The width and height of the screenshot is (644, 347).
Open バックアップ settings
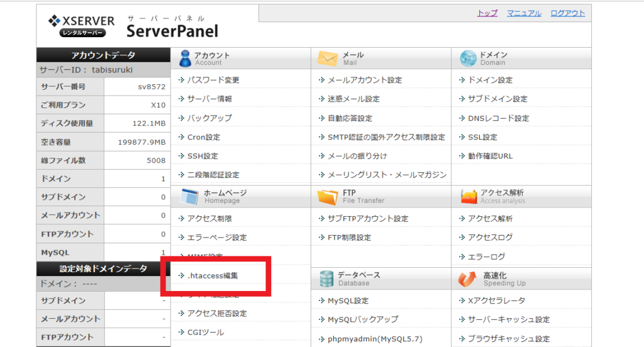[209, 118]
